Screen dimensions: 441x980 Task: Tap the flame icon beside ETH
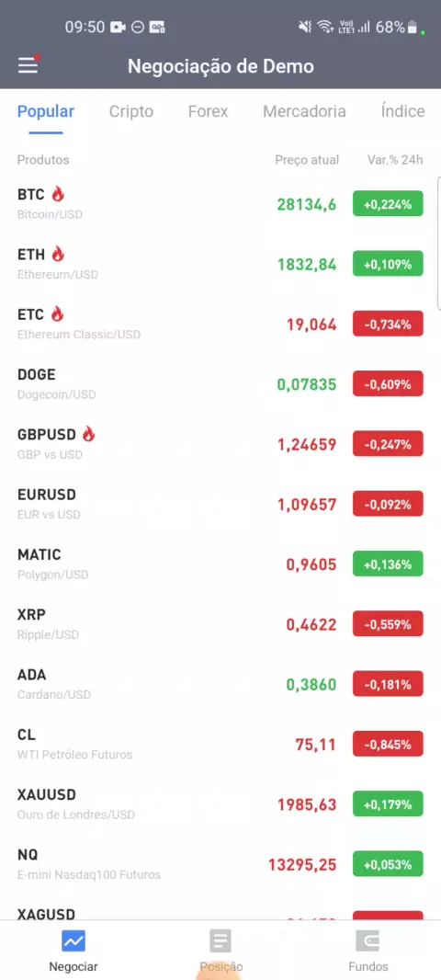tap(58, 254)
